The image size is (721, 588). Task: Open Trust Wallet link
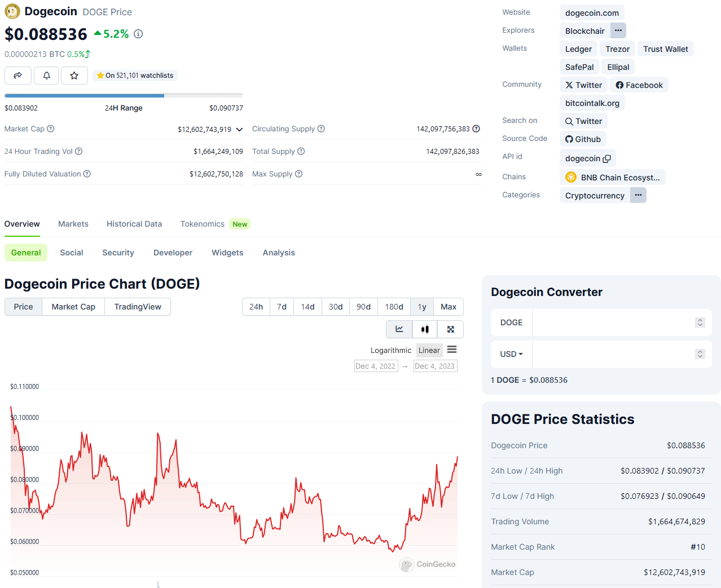point(666,49)
